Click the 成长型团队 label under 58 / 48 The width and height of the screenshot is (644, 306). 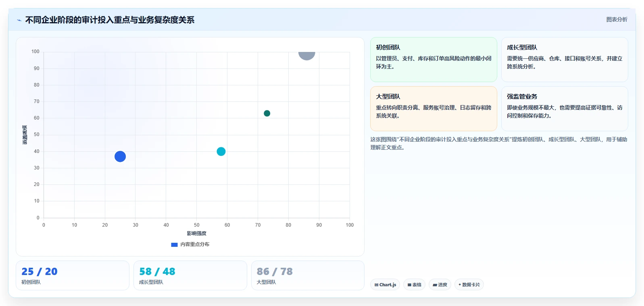click(x=151, y=282)
